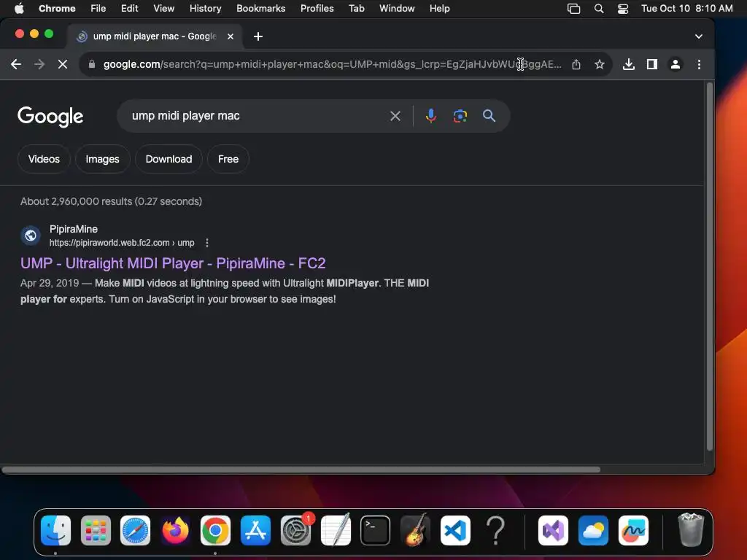747x560 pixels.
Task: Open Finder from the Dock
Action: tap(55, 531)
